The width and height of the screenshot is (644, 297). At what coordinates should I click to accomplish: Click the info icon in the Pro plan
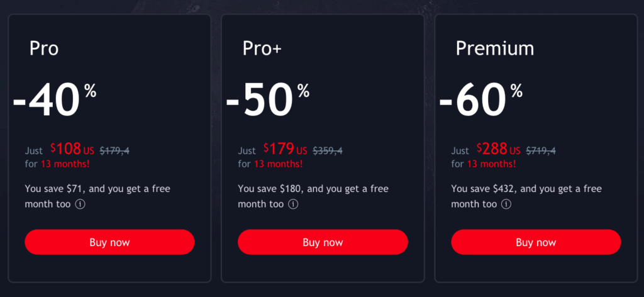point(80,205)
